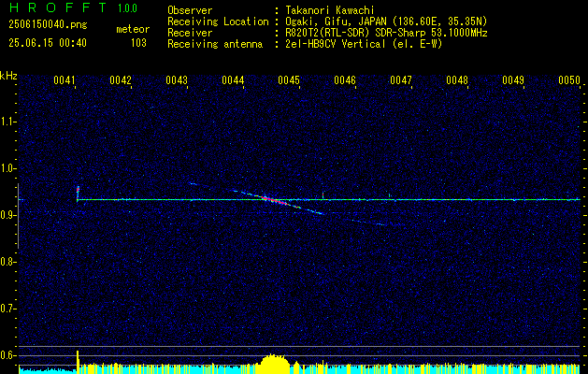The width and height of the screenshot is (588, 374).
Task: Click the timestamp 25.06.15 00:40
Action: click(x=48, y=43)
